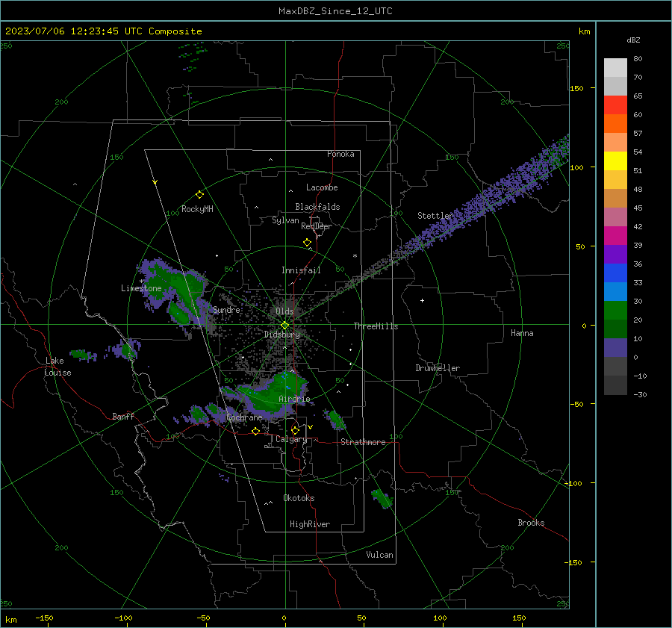Click the yellow diamond marker below RedDeer

pos(307,242)
